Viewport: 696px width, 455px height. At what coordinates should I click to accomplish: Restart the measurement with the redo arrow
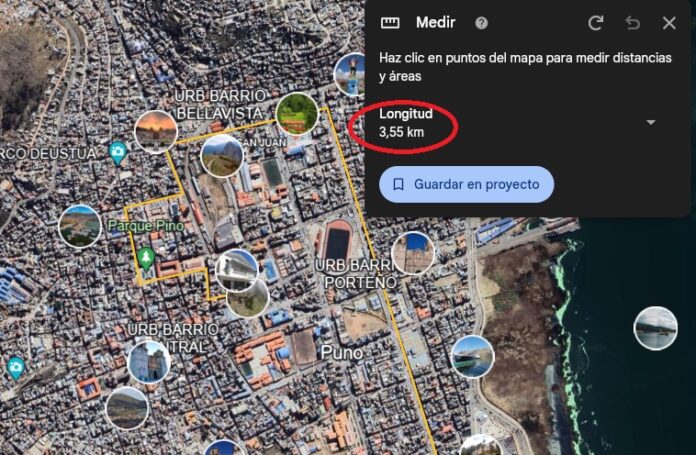pos(596,23)
